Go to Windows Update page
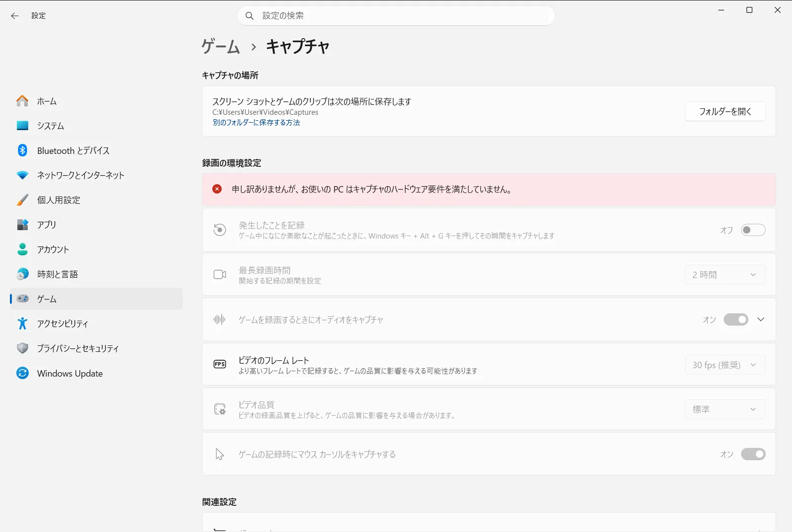Screen dimensions: 792x532 pos(97,373)
